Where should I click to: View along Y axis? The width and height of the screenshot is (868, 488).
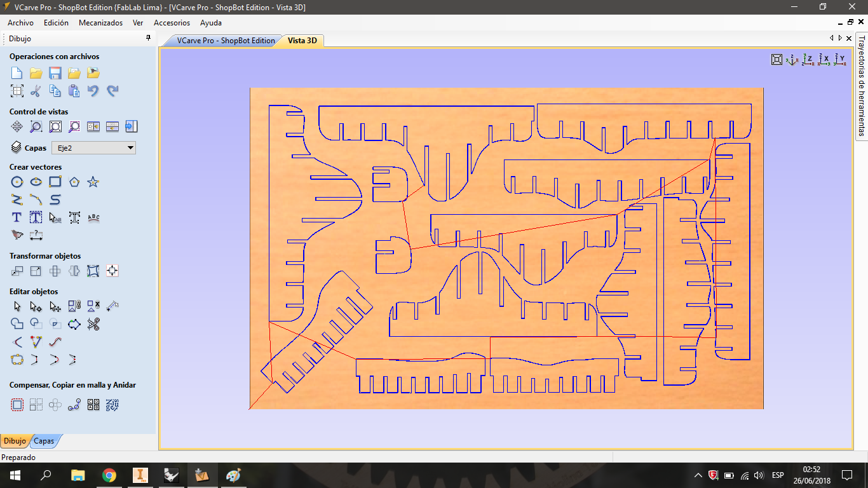tap(840, 59)
